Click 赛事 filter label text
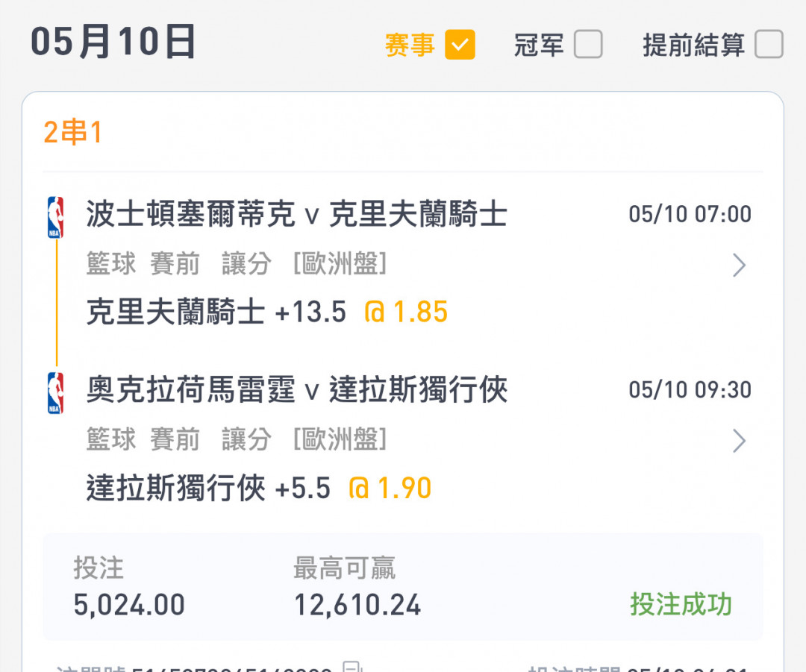 [x=410, y=45]
